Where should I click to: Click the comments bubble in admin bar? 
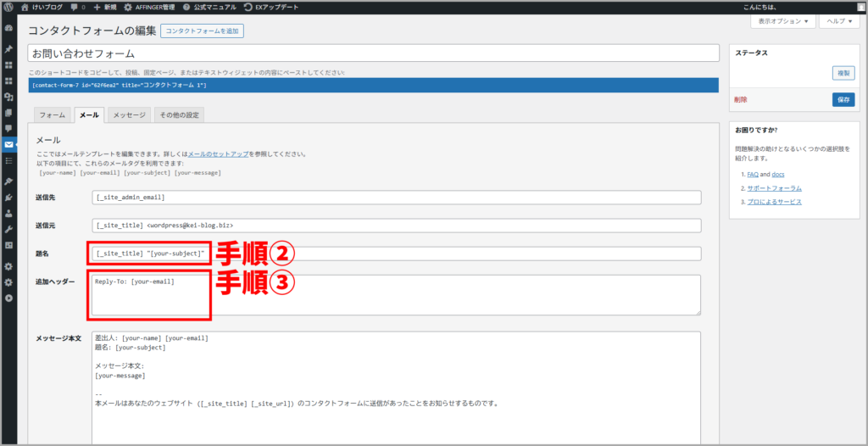click(x=76, y=7)
